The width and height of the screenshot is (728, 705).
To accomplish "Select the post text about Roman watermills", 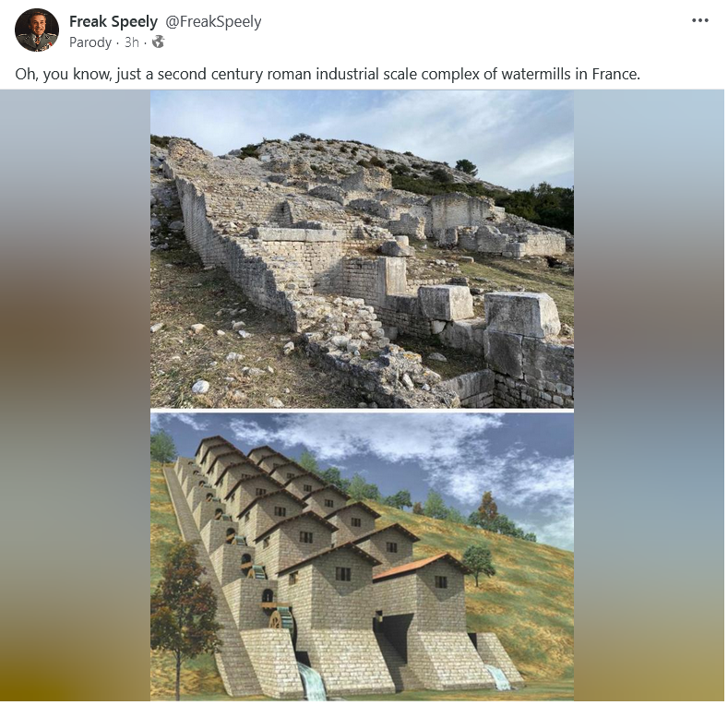I will pyautogui.click(x=328, y=74).
